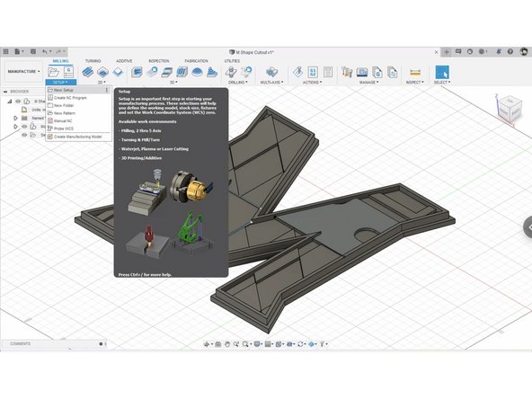
Task: Switch to the ADDITIVE tab
Action: click(124, 61)
